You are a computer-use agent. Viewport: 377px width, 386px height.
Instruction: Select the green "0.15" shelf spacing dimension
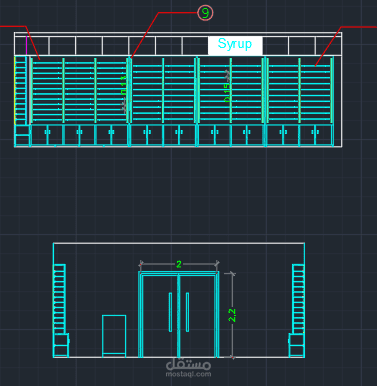[227, 92]
